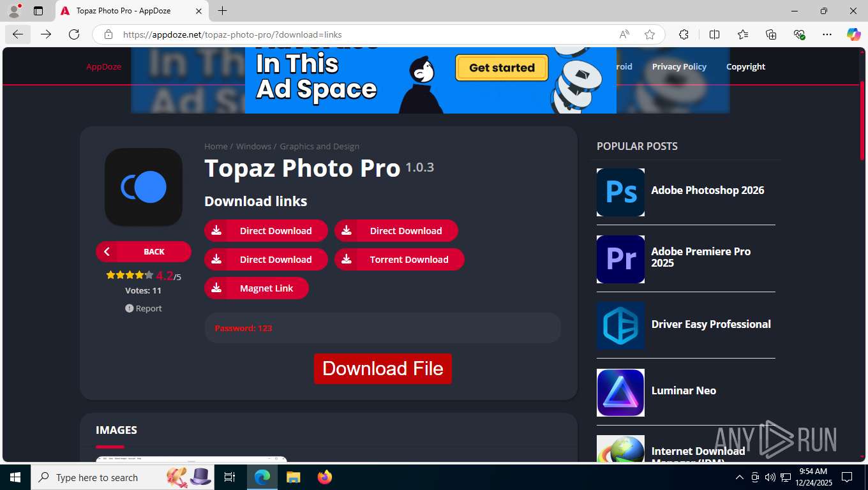
Task: Click the page vertical scrollbar
Action: [x=862, y=121]
